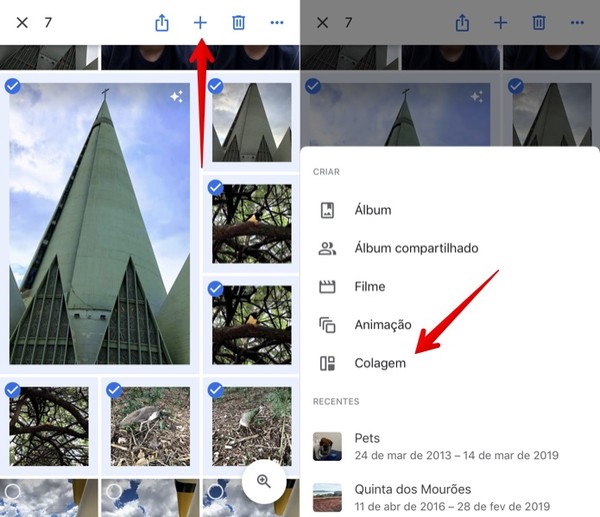
Task: Cancel selection with X in left screen
Action: click(x=22, y=23)
